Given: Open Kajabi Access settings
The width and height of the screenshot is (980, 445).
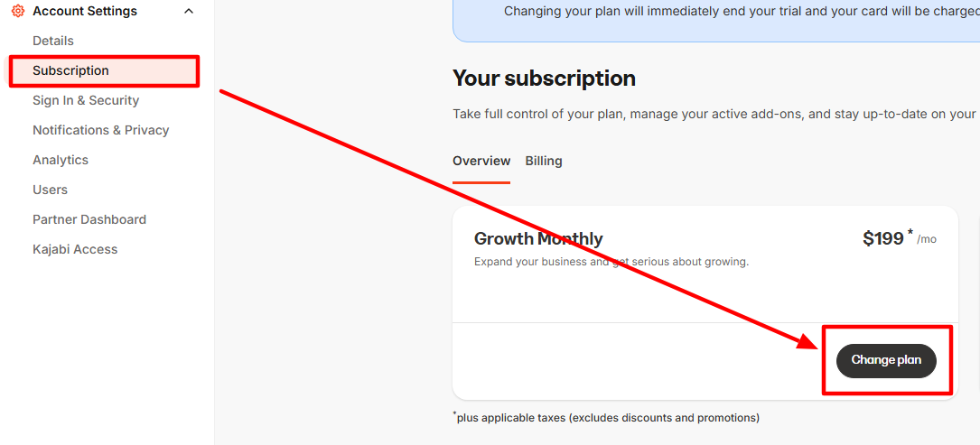Looking at the screenshot, I should tap(75, 249).
